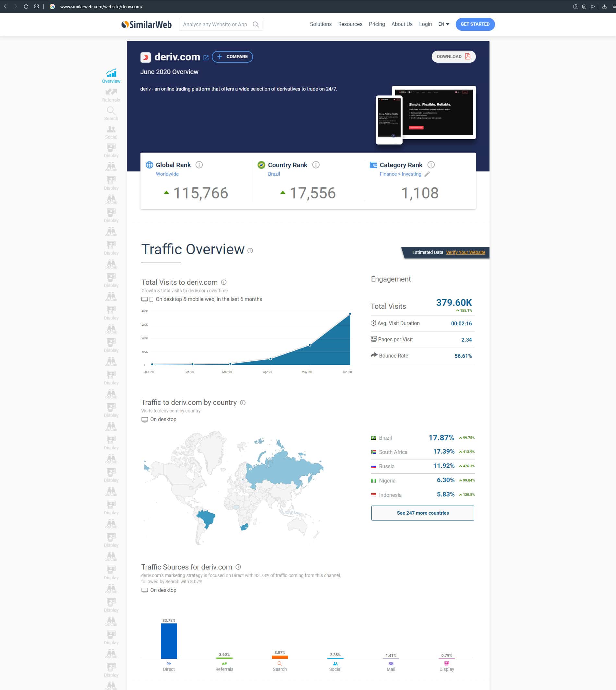Follow the Verify Your Website link
The height and width of the screenshot is (690, 616).
pos(465,252)
